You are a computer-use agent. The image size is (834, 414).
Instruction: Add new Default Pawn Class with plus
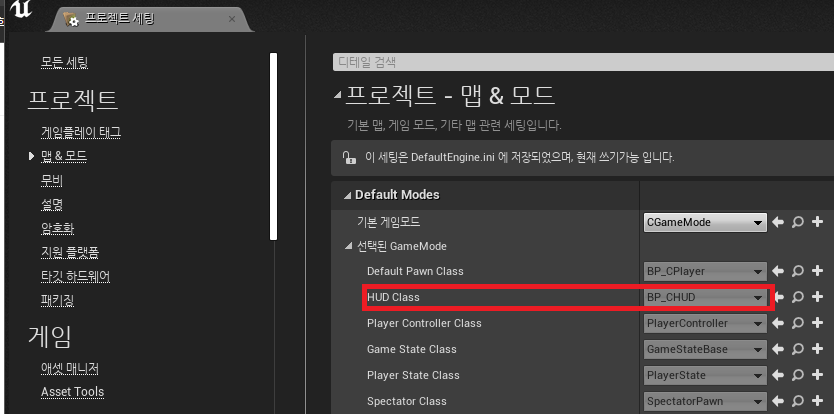coord(818,271)
